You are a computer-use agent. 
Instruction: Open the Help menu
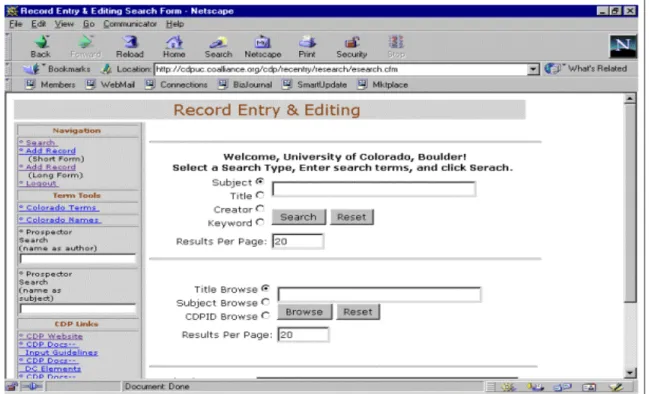pyautogui.click(x=175, y=24)
